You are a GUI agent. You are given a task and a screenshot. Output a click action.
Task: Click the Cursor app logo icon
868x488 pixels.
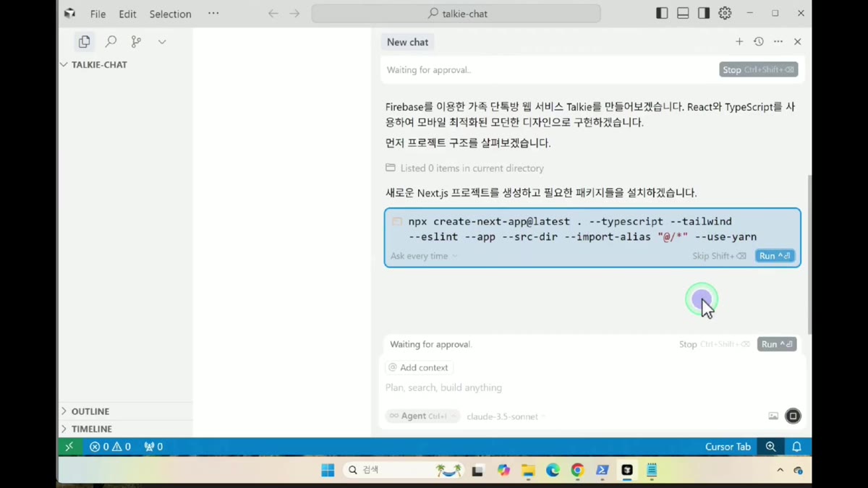pos(69,14)
